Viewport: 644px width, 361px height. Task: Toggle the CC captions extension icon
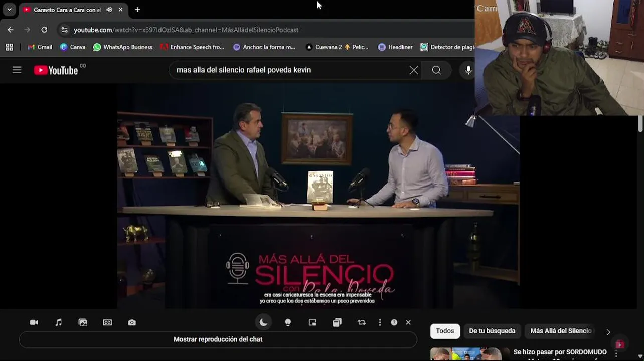107,322
